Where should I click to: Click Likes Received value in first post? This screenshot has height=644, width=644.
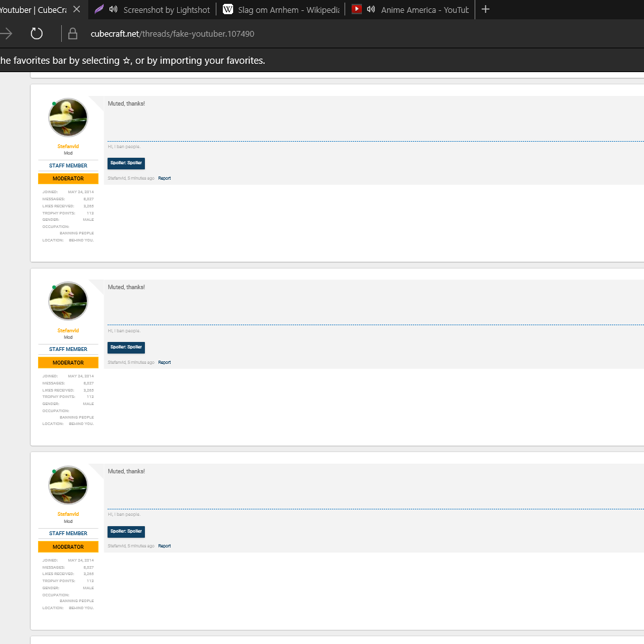[x=89, y=206]
